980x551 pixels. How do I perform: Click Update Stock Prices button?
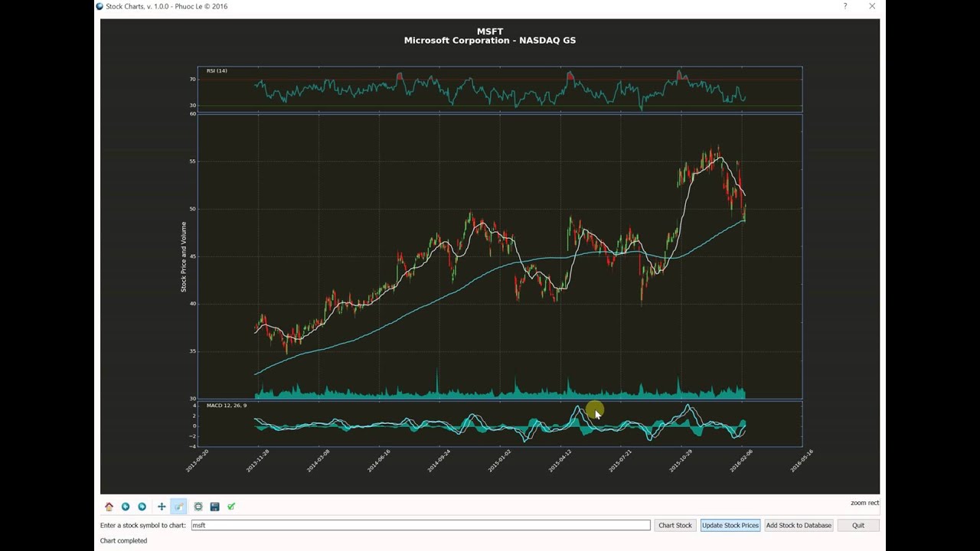click(730, 525)
